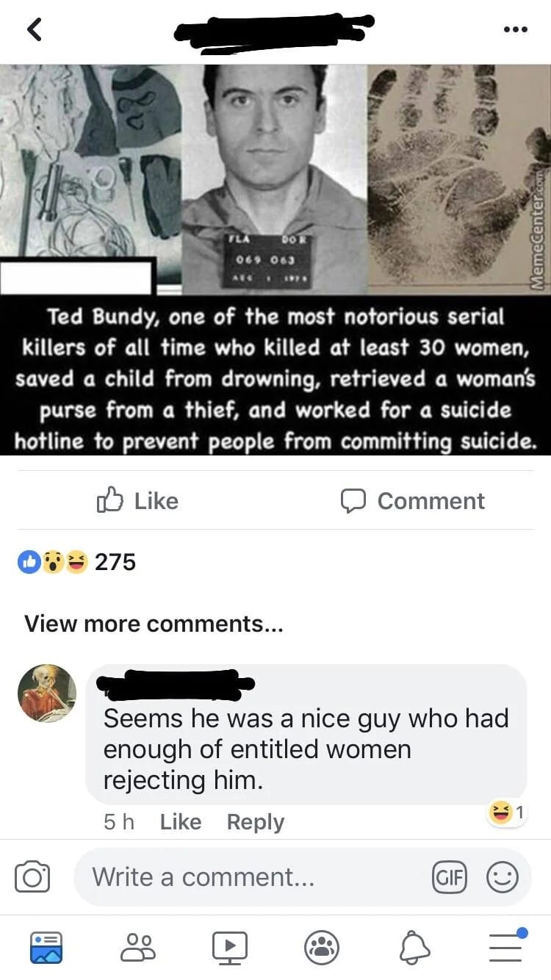Like the comment about entitled women
The height and width of the screenshot is (980, 551).
pyautogui.click(x=180, y=822)
